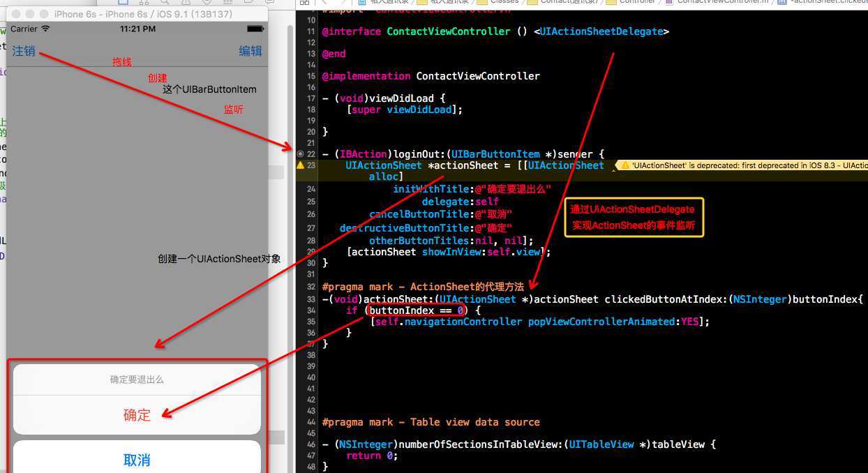868x473 pixels.
Task: Click '@implementation ContactViewController' line
Action: (x=431, y=76)
